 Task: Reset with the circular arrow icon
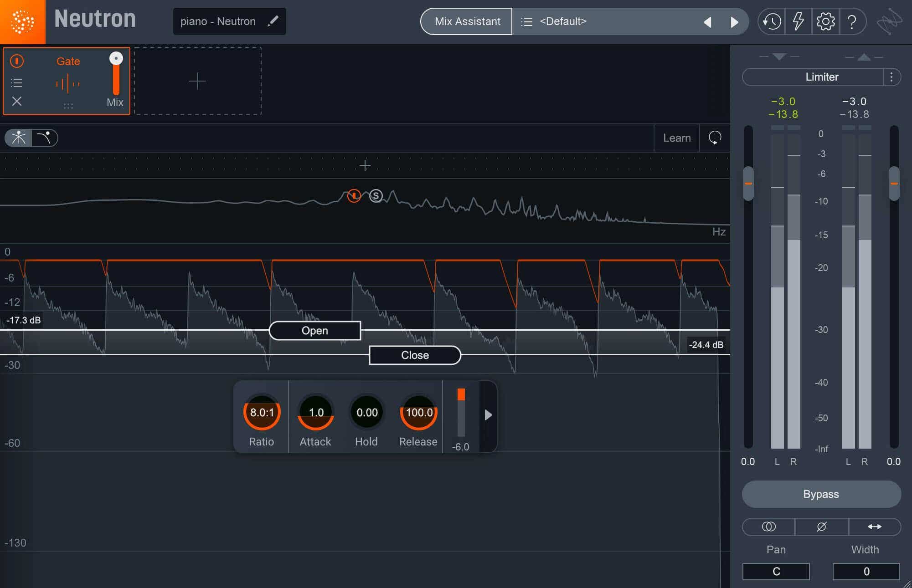point(715,138)
